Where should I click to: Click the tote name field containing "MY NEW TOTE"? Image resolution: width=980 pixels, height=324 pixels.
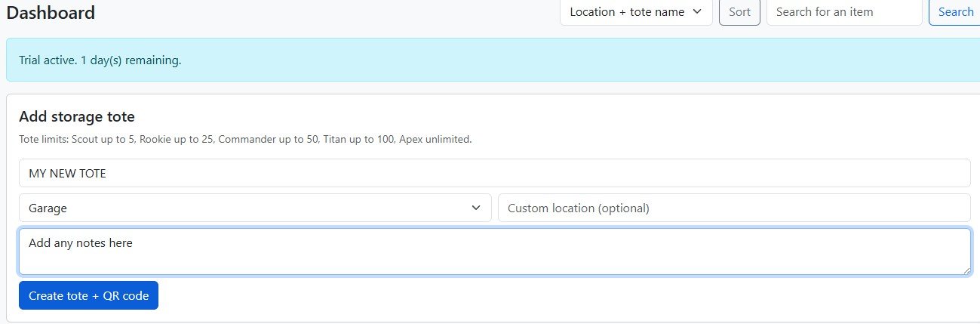[494, 173]
